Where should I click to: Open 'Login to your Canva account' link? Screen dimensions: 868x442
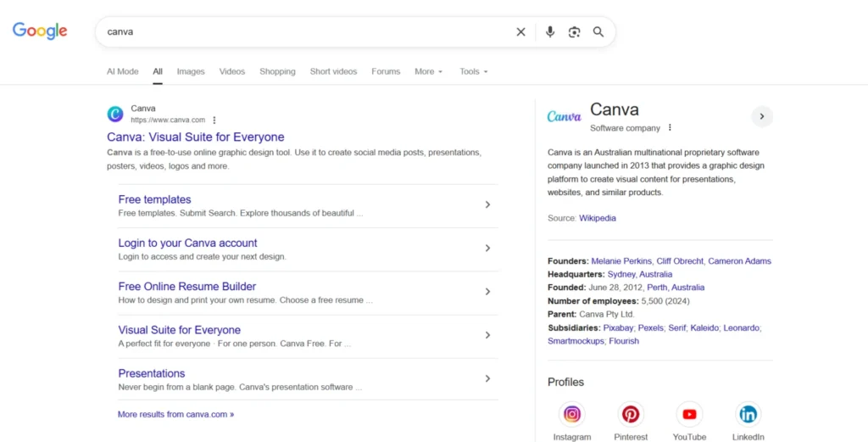(x=187, y=243)
